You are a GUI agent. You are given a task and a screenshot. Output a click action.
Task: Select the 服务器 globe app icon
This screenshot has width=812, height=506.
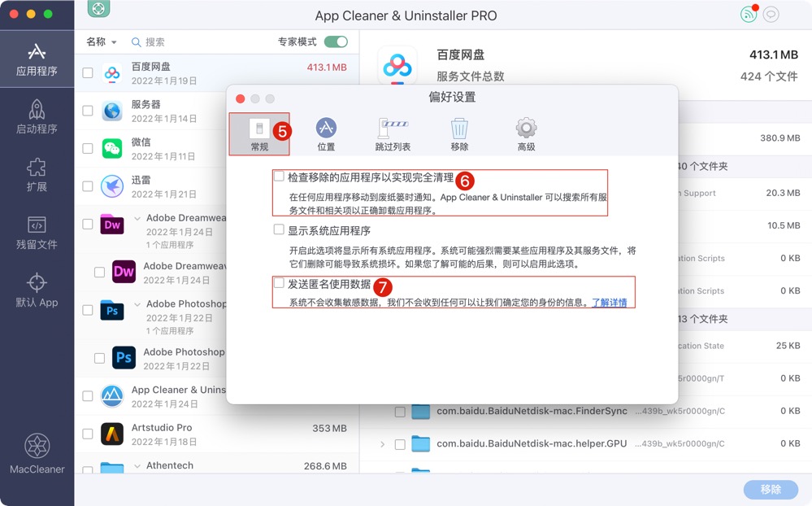coord(112,111)
